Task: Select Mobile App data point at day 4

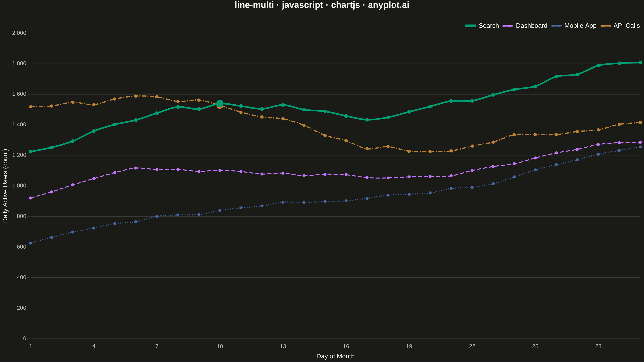Action: tap(94, 228)
